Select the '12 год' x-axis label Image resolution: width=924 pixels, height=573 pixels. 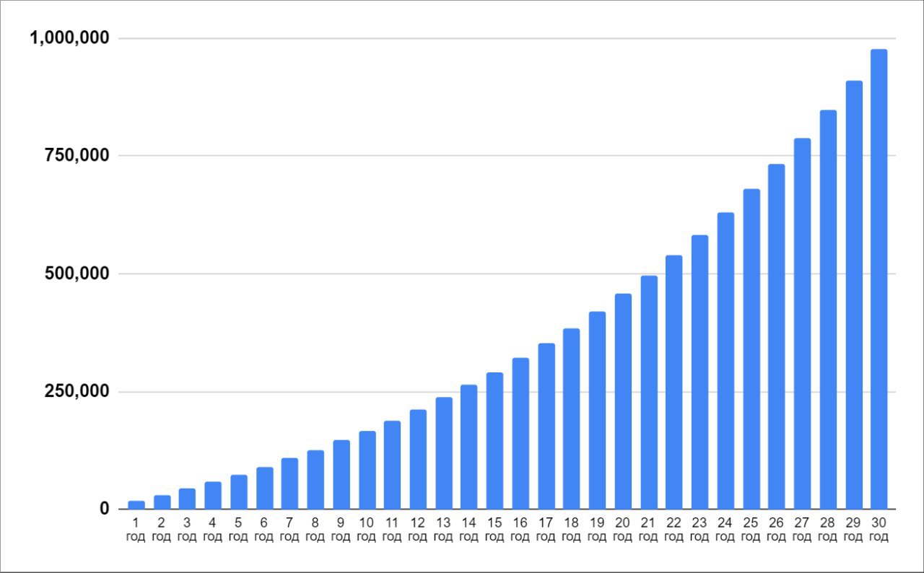pyautogui.click(x=418, y=529)
